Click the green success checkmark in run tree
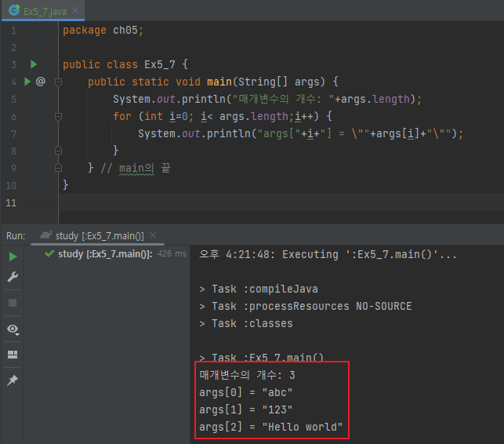The height and width of the screenshot is (444, 504). point(49,253)
